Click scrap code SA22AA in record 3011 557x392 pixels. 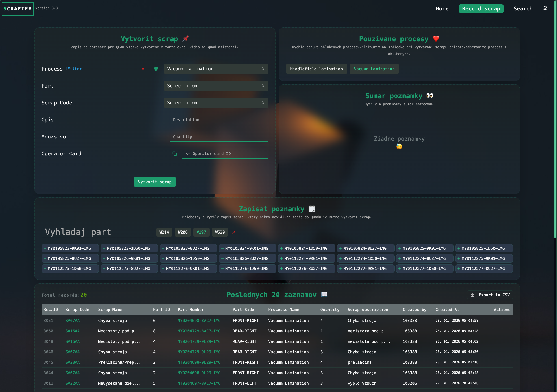[73, 383]
